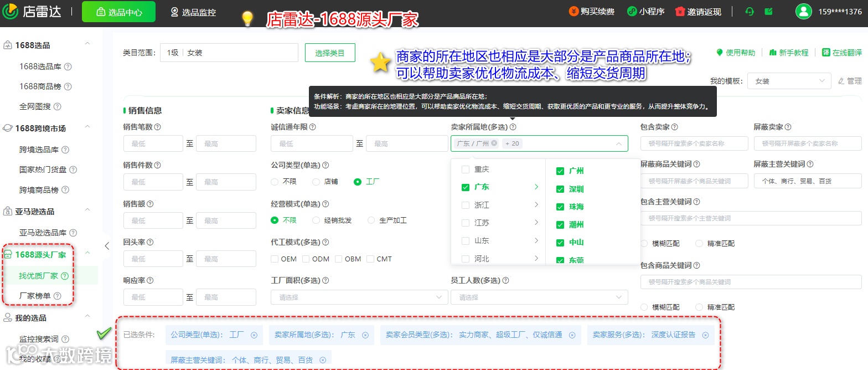Open the 工厂面积 dropdown
The width and height of the screenshot is (868, 370).
pyautogui.click(x=359, y=297)
